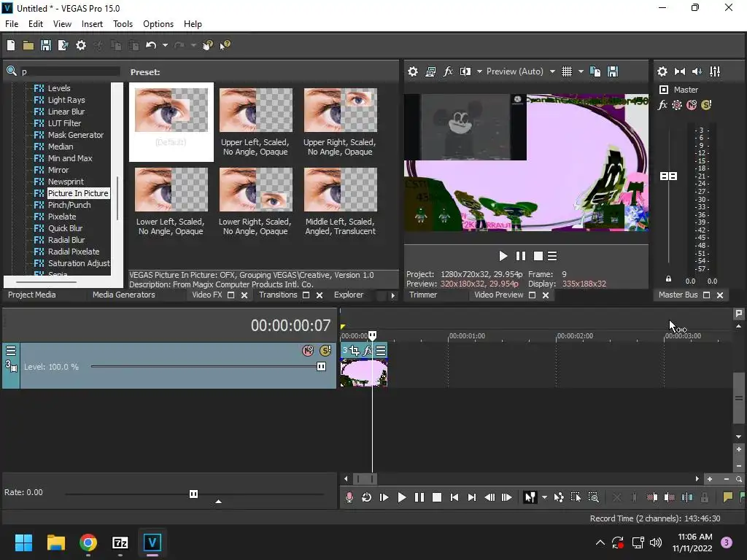Open the Insert menu
747x560 pixels.
(92, 24)
